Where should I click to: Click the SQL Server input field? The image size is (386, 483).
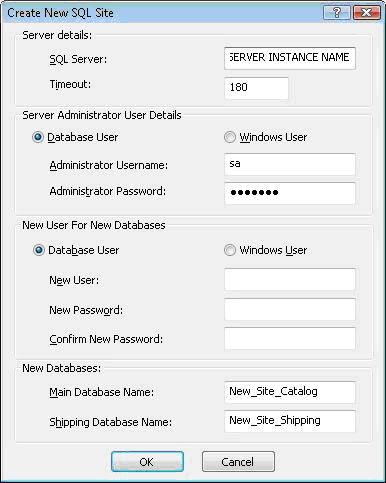pos(290,58)
